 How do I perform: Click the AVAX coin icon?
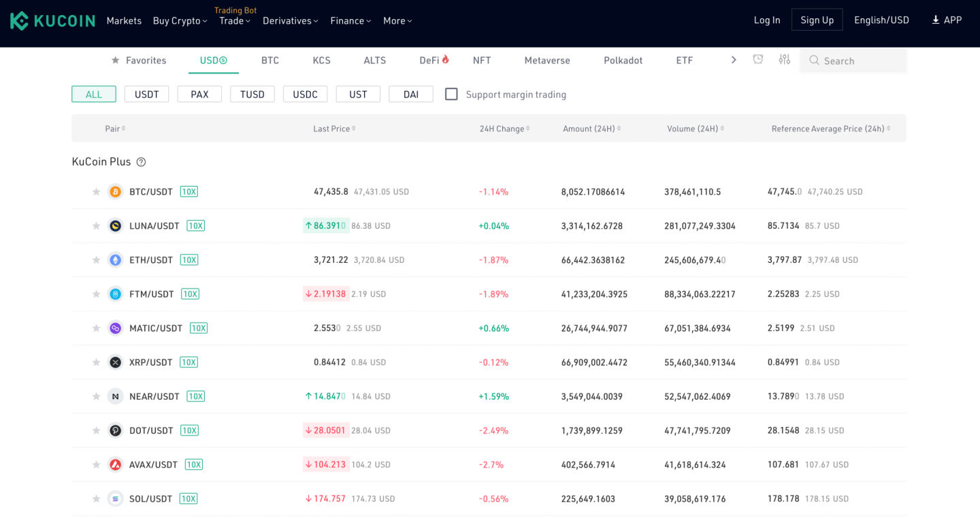pos(115,464)
